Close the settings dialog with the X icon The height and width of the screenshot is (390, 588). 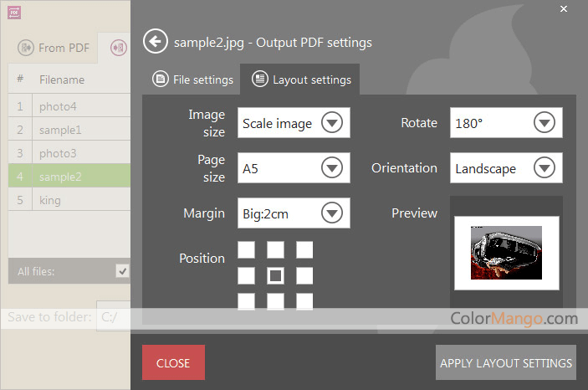point(564,10)
